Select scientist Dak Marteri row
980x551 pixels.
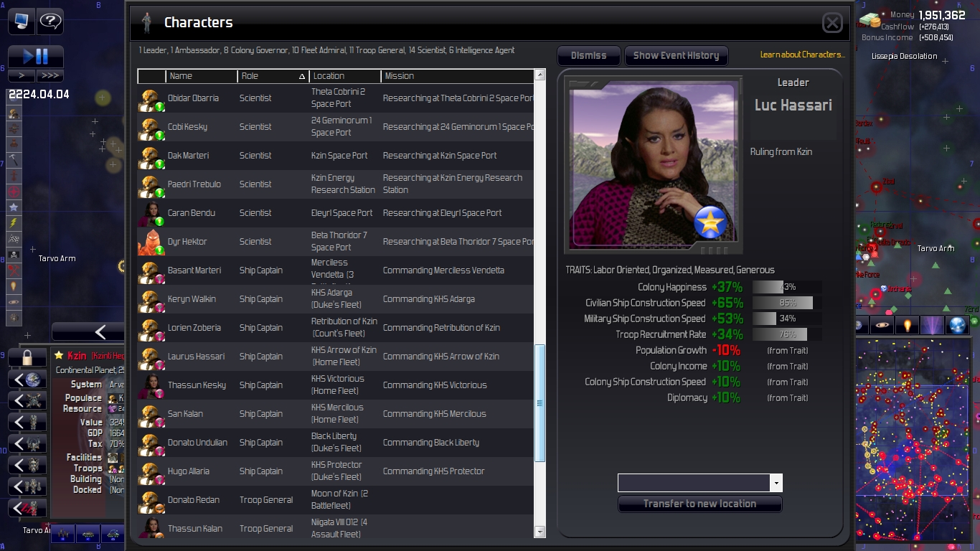pos(336,156)
